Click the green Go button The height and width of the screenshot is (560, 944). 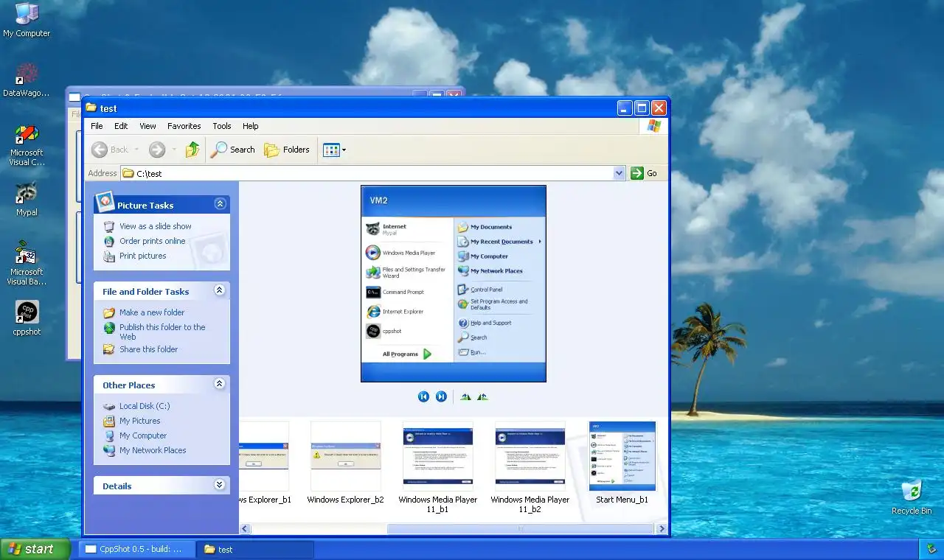coord(644,173)
